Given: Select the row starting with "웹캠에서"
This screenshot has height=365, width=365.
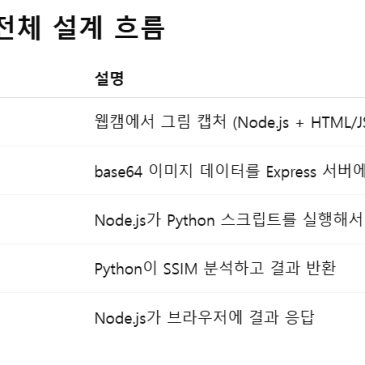Looking at the screenshot, I should pos(182,122).
